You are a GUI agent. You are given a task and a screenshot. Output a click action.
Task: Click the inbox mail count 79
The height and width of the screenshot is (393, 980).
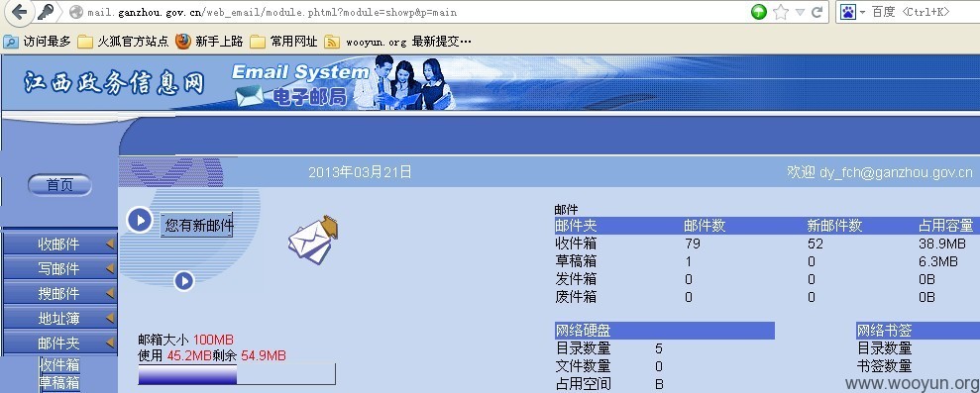693,244
